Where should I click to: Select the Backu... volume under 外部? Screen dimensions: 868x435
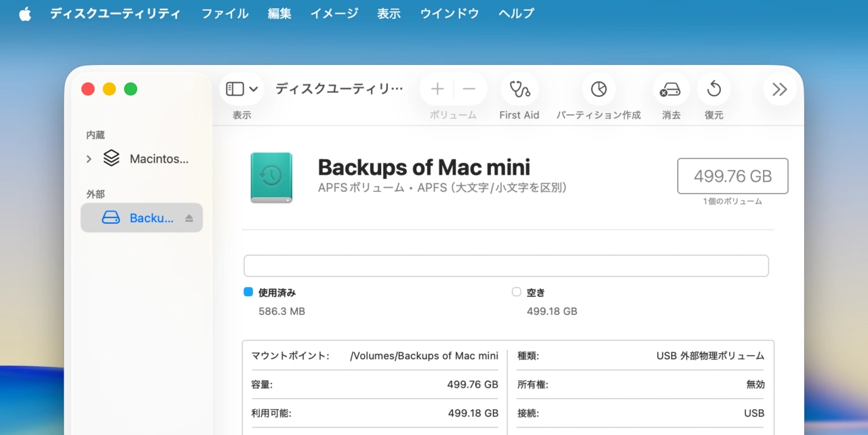tap(151, 217)
